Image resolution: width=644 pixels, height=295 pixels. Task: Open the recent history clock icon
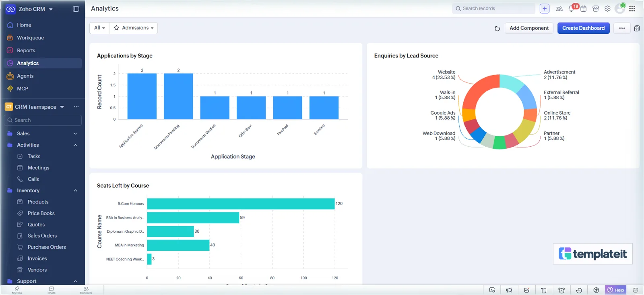(579, 290)
